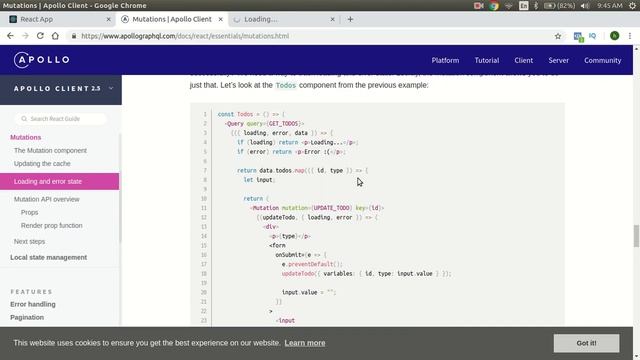Bookmark this page with the star icon
The height and width of the screenshot is (360, 640).
pyautogui.click(x=558, y=36)
